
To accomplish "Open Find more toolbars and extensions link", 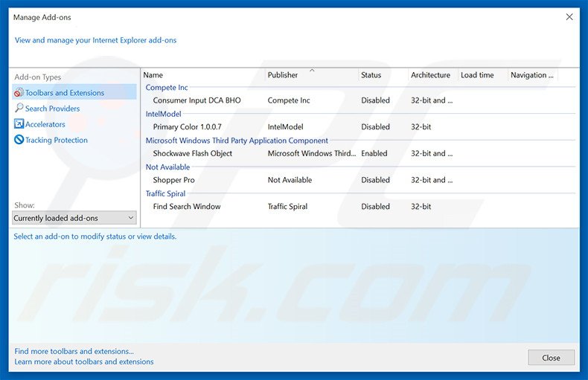I will pos(74,351).
